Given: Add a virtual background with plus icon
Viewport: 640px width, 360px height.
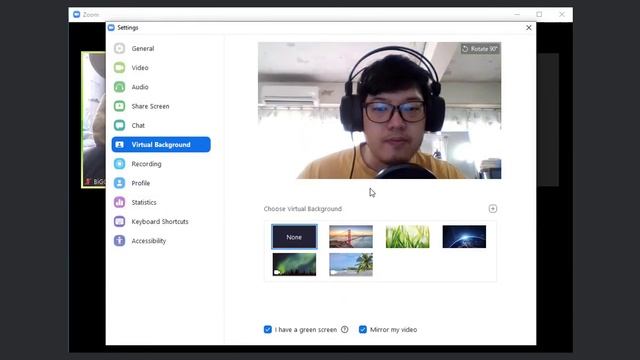Looking at the screenshot, I should (x=493, y=209).
